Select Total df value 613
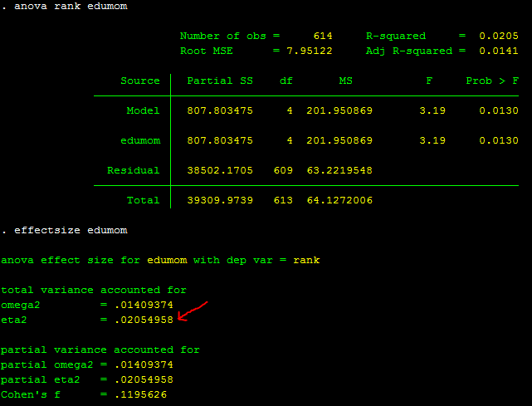Viewport: 532px width, 406px height. tap(283, 200)
